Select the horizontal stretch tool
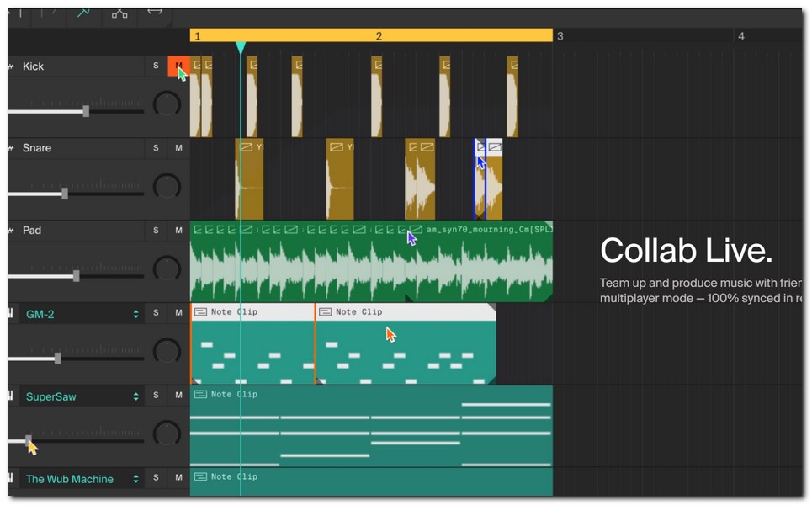The width and height of the screenshot is (812, 505). [x=155, y=12]
